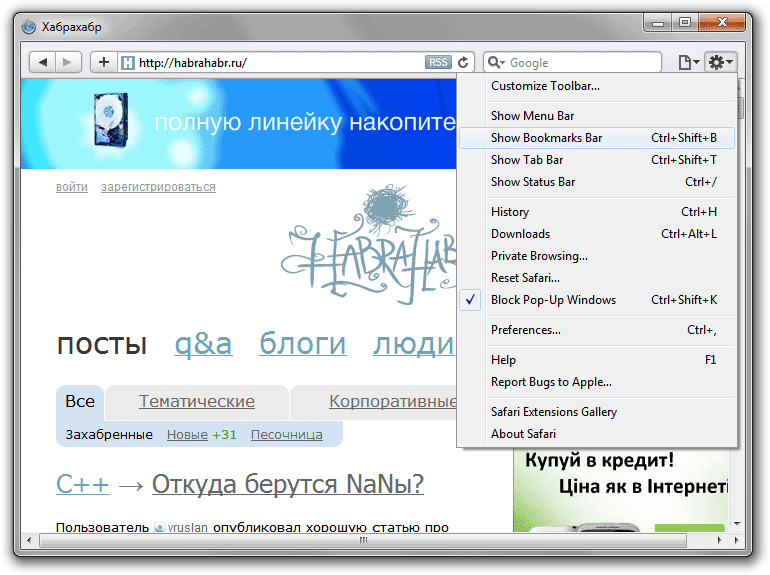Open the блоги section link
Screen dimensions: 770x575
(x=302, y=344)
